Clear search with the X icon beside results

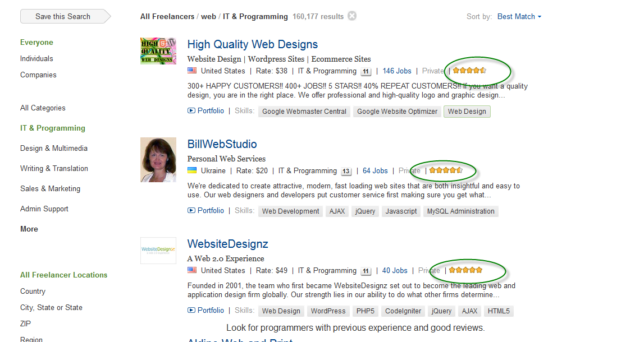[352, 16]
